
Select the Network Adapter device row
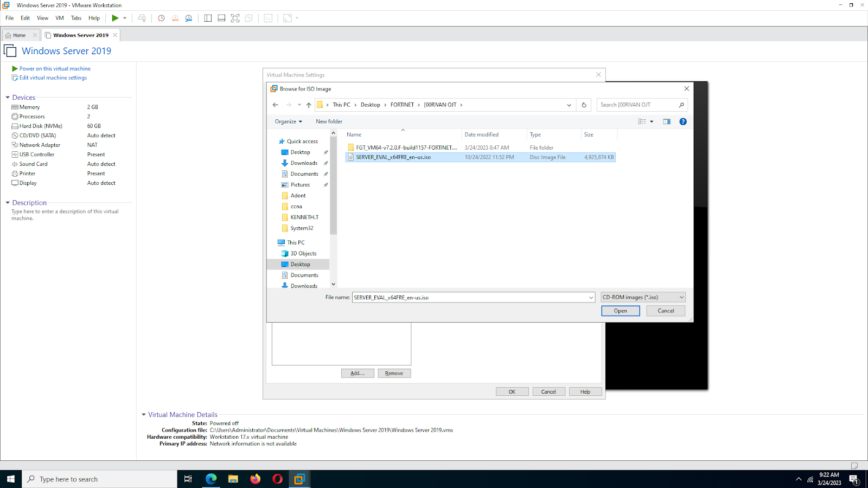point(63,145)
